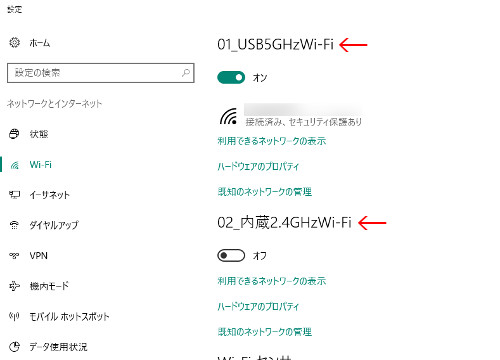Click the 01_USB5GHzWi-Fi heading

coord(275,44)
